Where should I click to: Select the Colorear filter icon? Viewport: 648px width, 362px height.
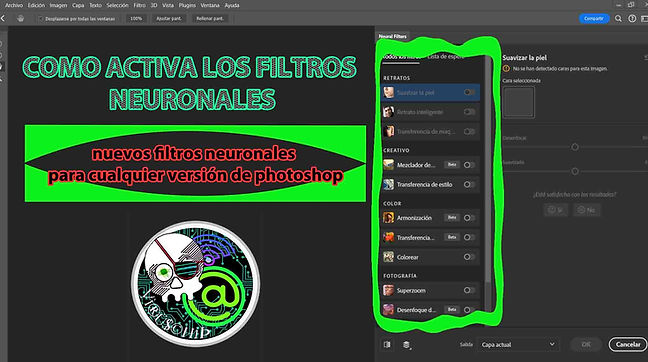click(388, 257)
